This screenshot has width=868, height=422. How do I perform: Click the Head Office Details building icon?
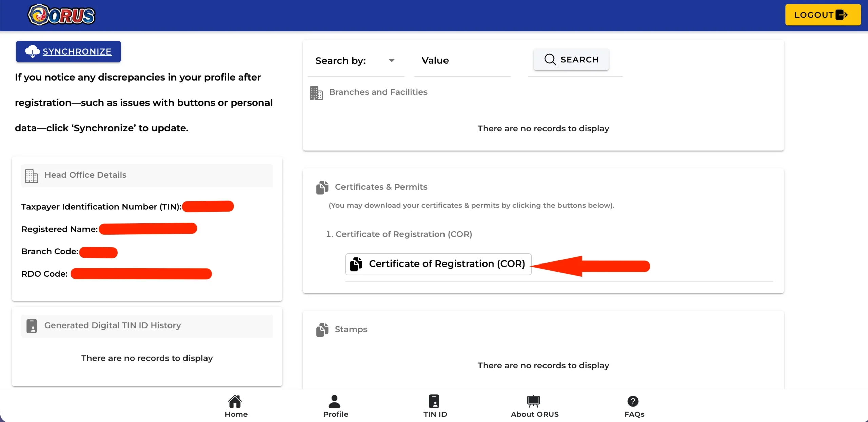(32, 175)
